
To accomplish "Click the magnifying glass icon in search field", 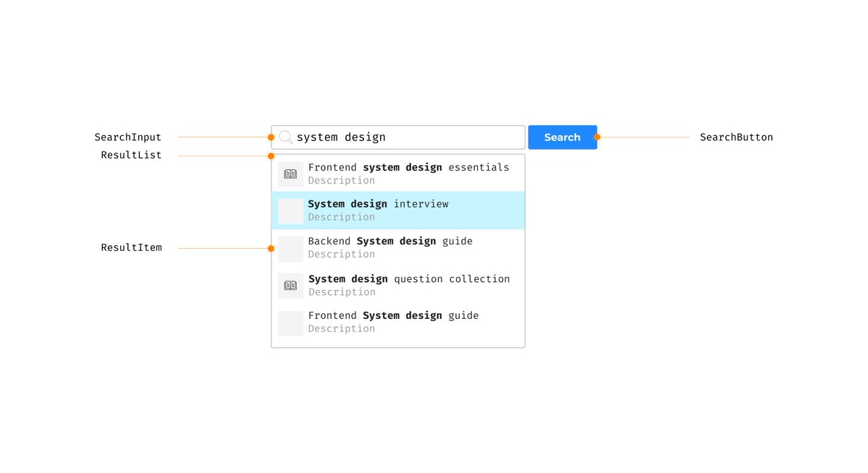I will [x=286, y=137].
